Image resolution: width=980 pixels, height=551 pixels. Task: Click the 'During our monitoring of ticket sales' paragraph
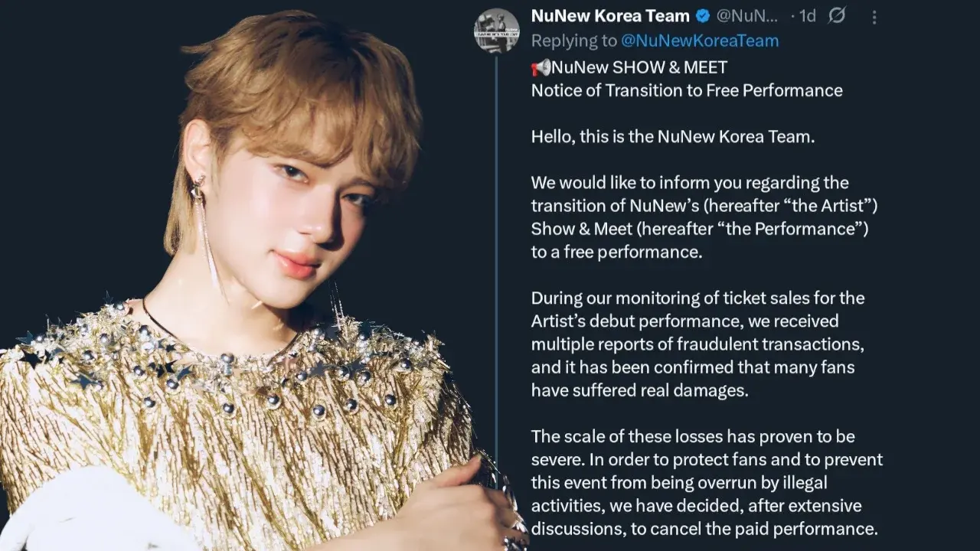(697, 344)
